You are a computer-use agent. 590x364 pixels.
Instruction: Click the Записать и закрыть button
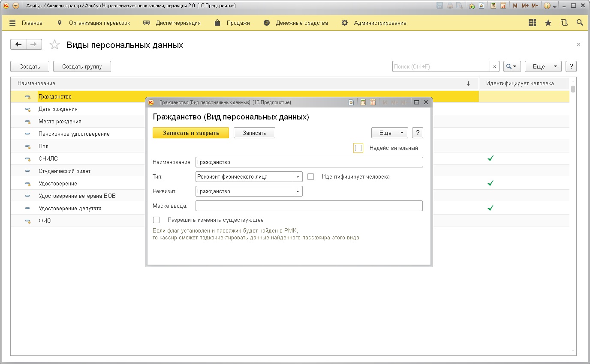pyautogui.click(x=191, y=133)
